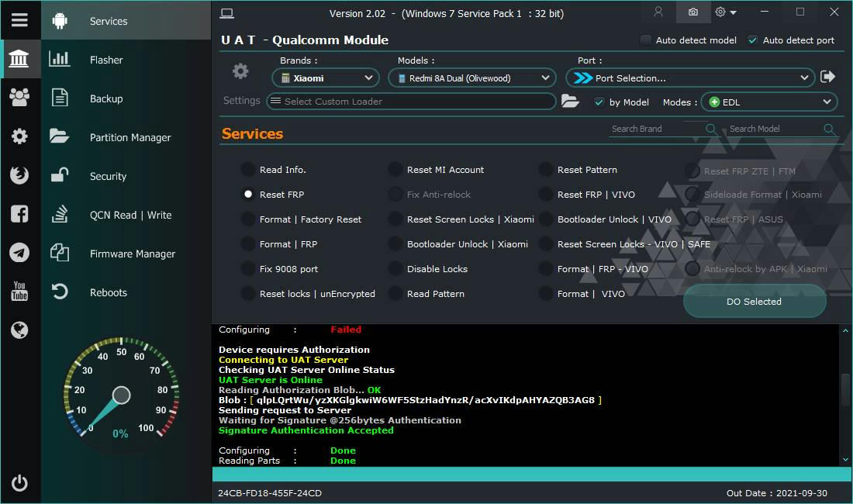Select Fix 9008 port option
Viewport: 853px width, 504px height.
point(248,268)
